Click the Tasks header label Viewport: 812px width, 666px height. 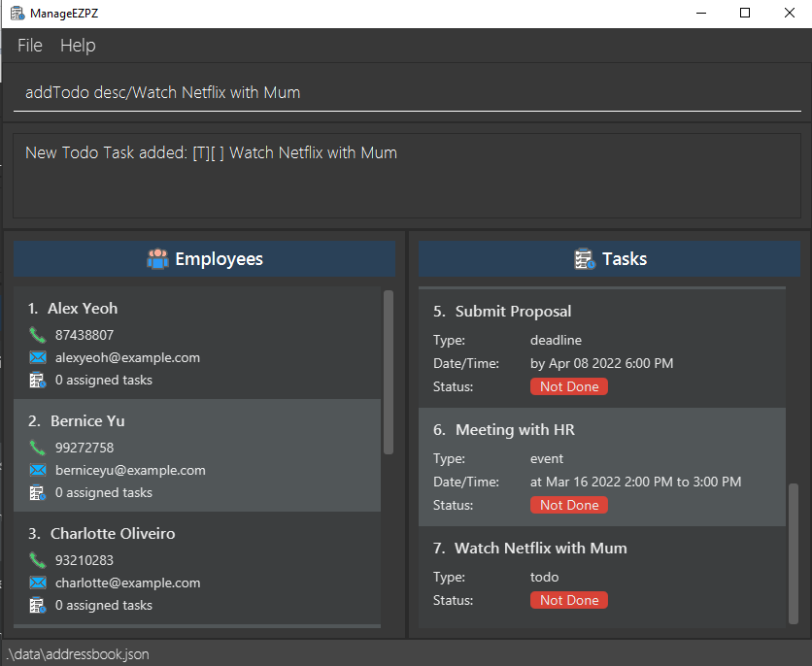click(624, 259)
